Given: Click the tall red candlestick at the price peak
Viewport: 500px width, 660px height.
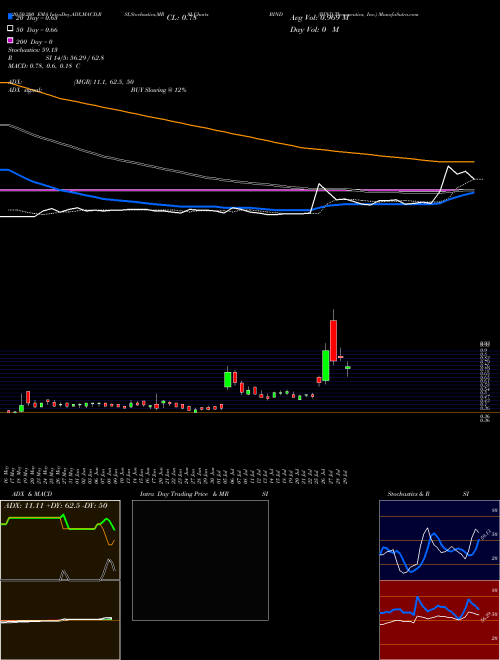Looking at the screenshot, I should coord(333,340).
